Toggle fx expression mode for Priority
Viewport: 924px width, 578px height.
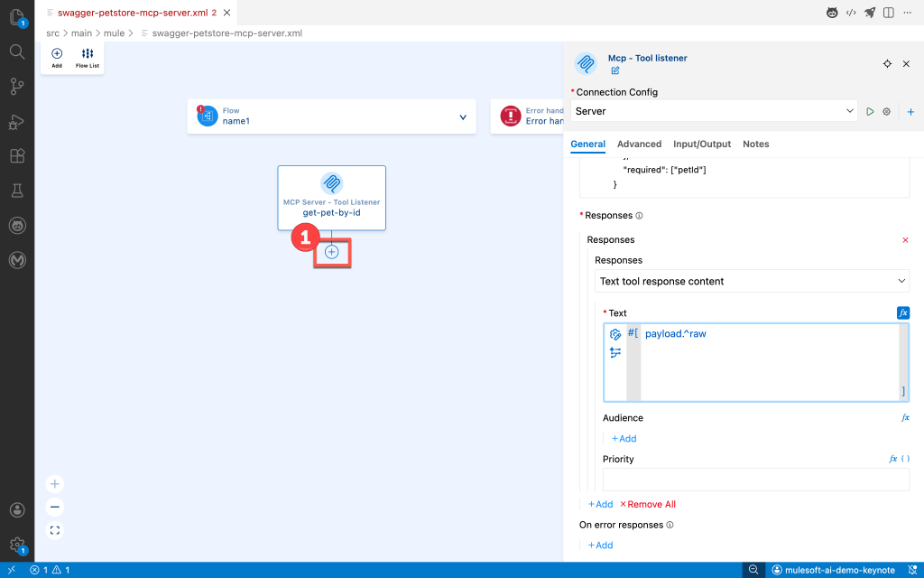pos(893,459)
